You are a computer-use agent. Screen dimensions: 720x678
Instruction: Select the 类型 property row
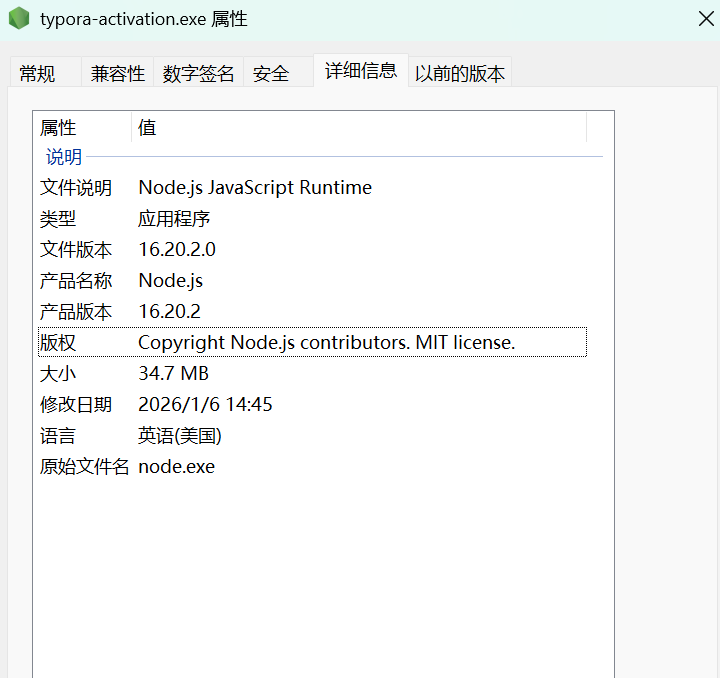click(58, 219)
